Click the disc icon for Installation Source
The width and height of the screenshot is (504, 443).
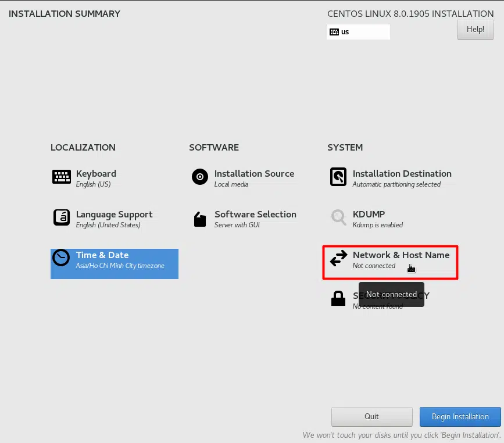[x=200, y=177]
